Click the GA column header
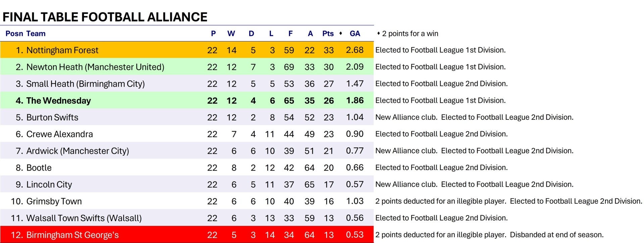This screenshot has width=644, height=243. click(355, 34)
